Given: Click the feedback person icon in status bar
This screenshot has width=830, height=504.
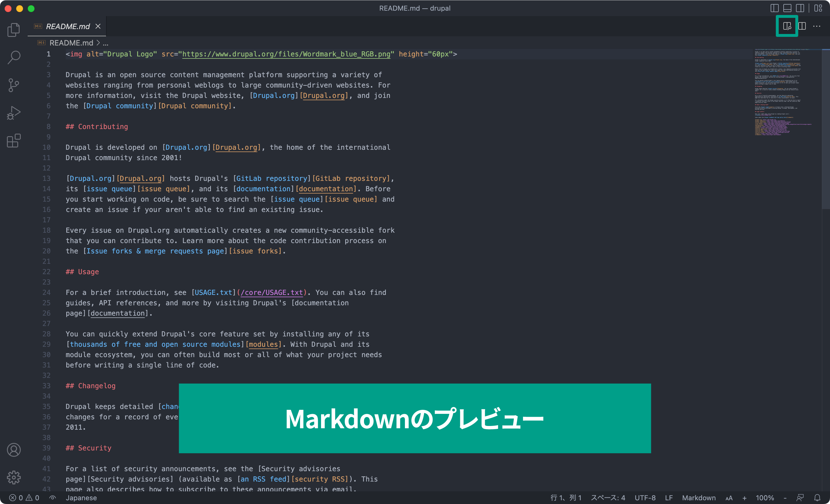Looking at the screenshot, I should pos(800,498).
